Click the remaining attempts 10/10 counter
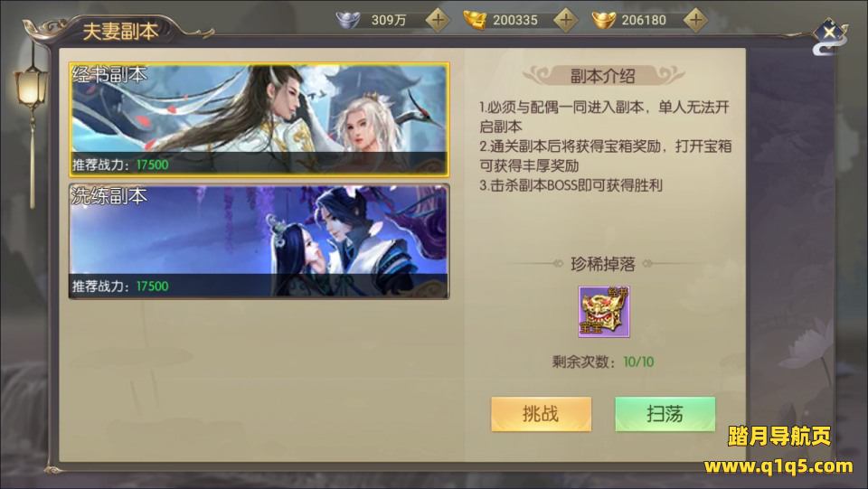 tap(638, 362)
